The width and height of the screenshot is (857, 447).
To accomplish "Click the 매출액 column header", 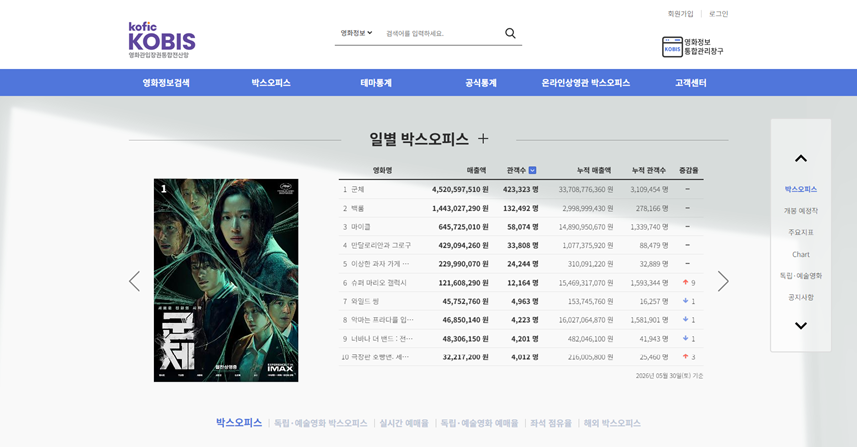I will (476, 170).
